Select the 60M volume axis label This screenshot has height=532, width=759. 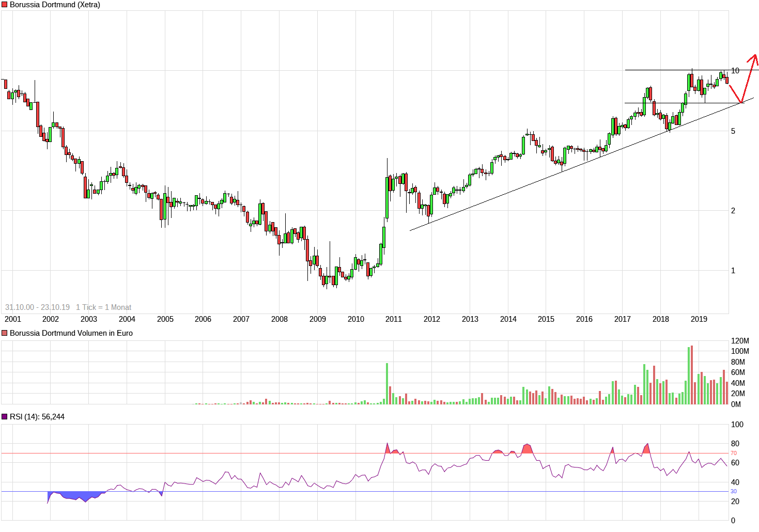point(738,372)
